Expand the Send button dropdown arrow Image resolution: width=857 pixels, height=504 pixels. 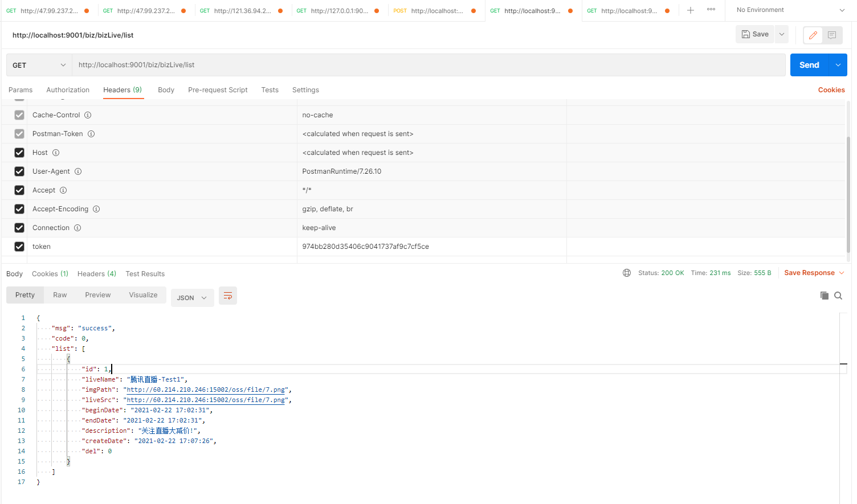pos(838,64)
